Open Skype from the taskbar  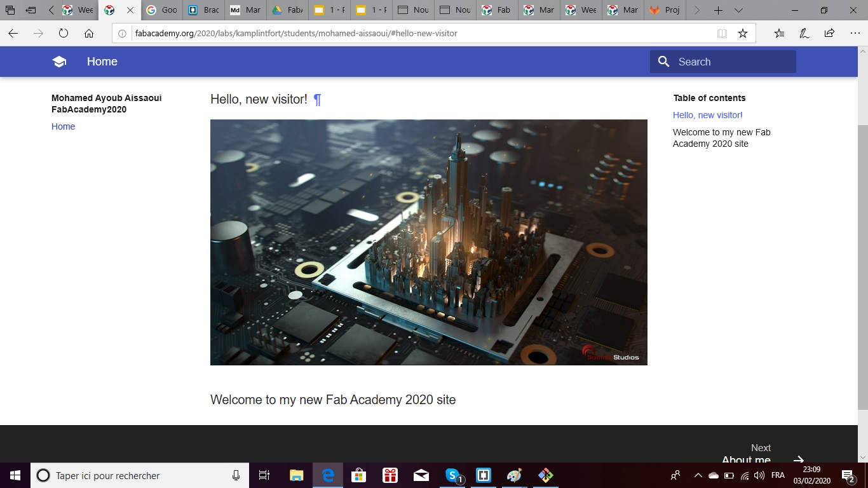click(x=453, y=475)
